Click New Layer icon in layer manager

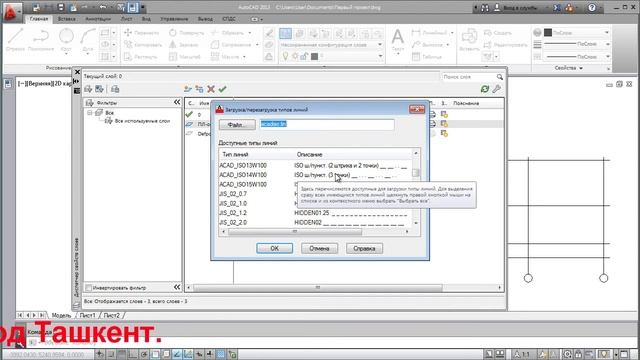coord(188,89)
